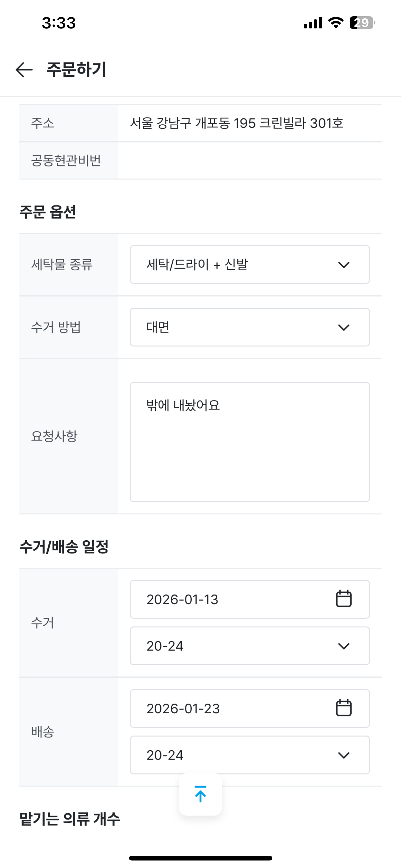This screenshot has width=401, height=868.
Task: Tap the empty 공동현관비번 value field
Action: click(x=250, y=160)
